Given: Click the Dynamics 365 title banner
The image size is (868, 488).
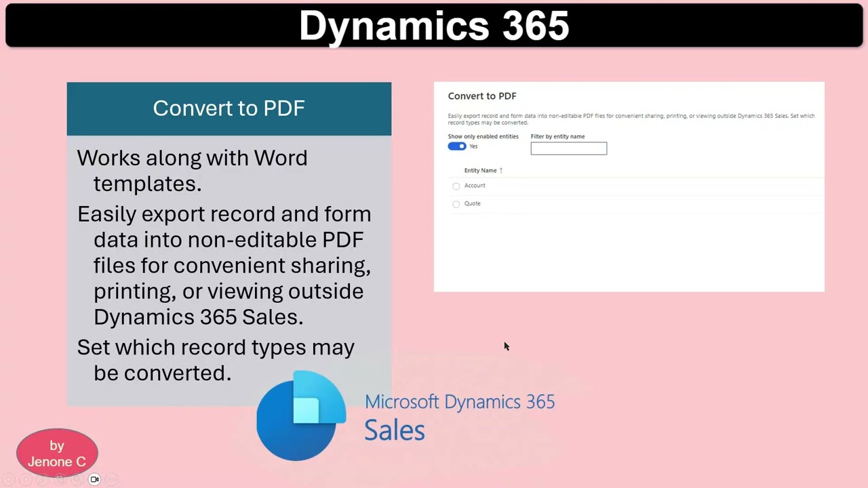Looking at the screenshot, I should coord(434,26).
